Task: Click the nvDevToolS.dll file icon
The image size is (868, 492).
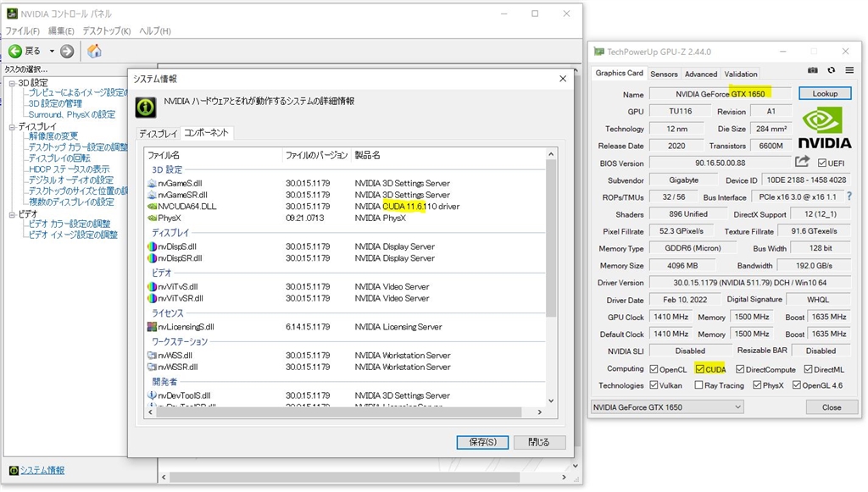Action: point(153,395)
